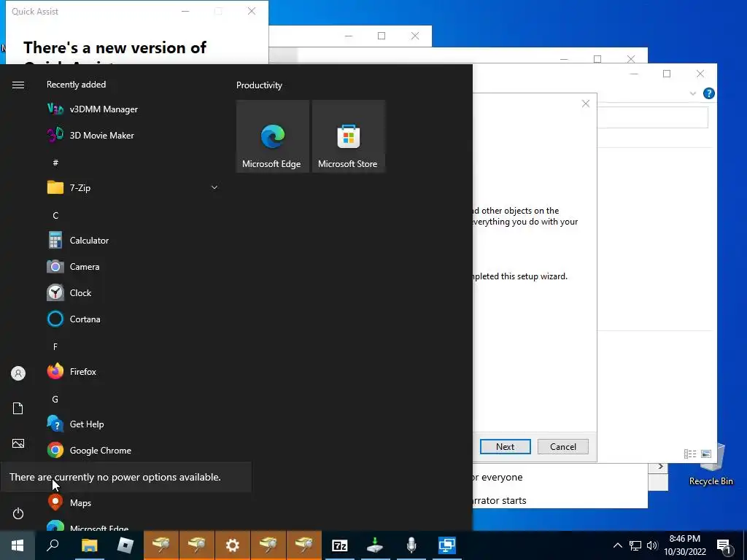
Task: Close the setup wizard dialog
Action: pyautogui.click(x=586, y=104)
